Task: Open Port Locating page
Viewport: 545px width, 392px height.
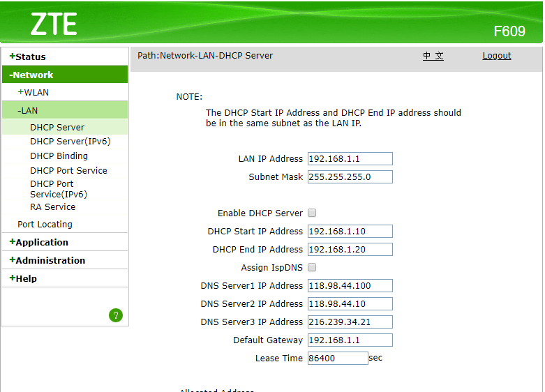Action: pyautogui.click(x=45, y=225)
